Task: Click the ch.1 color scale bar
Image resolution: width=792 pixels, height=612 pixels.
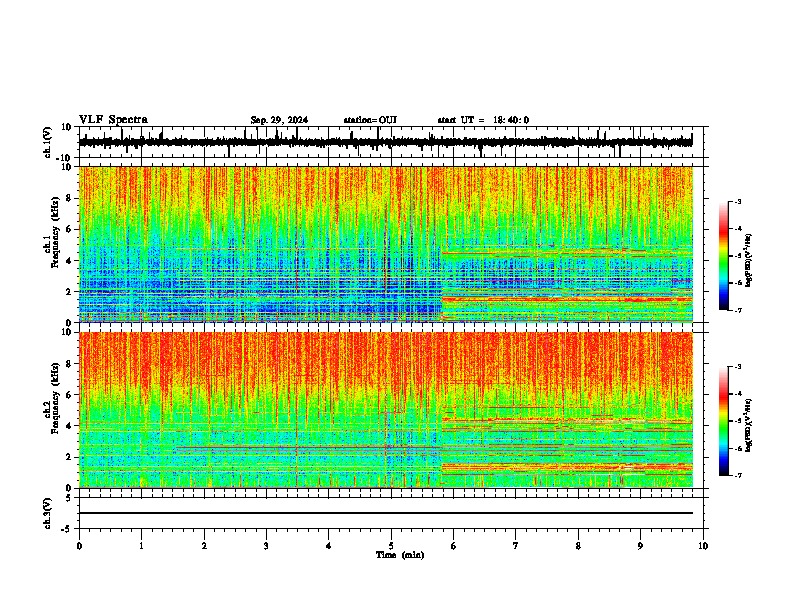Action: 723,256
